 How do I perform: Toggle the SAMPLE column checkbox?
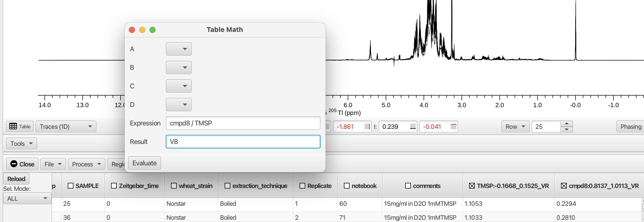(x=70, y=186)
